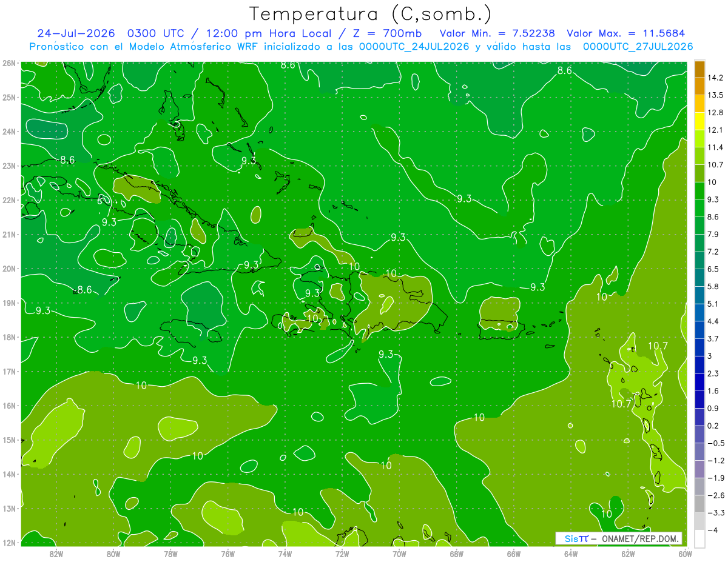Click 'Valor Min. = 7.52238' text
The image size is (728, 562).
497,33
